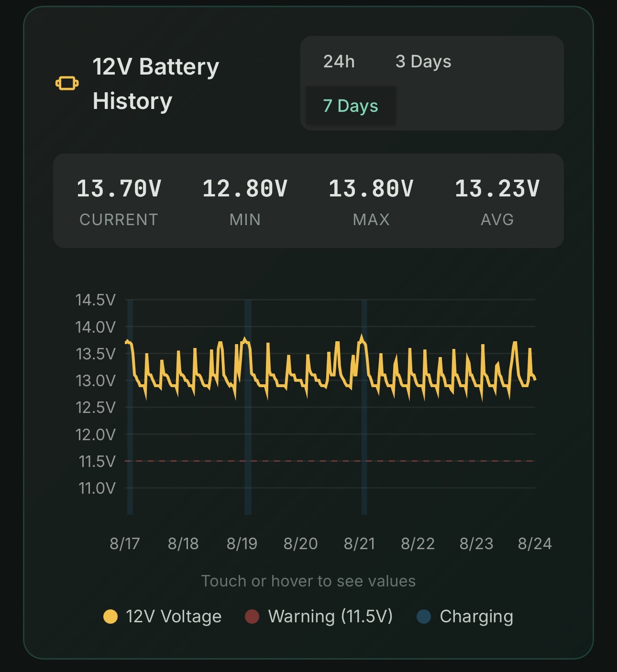
Task: Toggle the 12V Voltage legend item
Action: [x=163, y=617]
